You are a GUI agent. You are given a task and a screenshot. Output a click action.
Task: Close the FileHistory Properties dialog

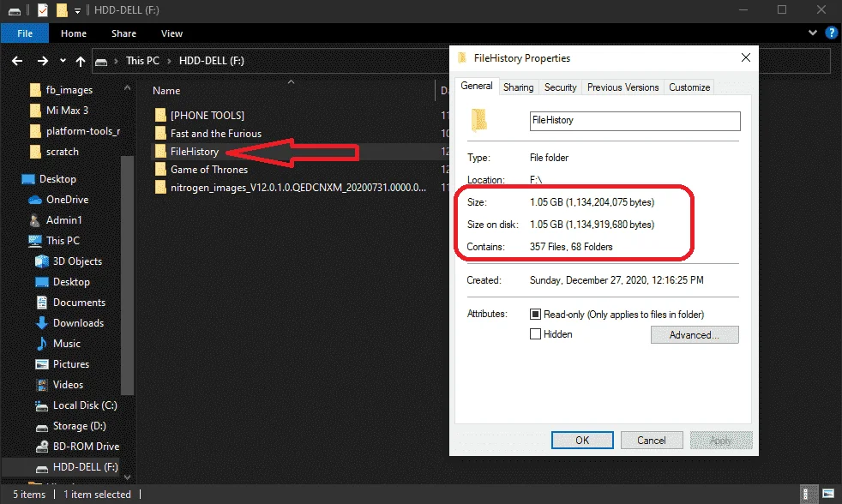click(745, 57)
